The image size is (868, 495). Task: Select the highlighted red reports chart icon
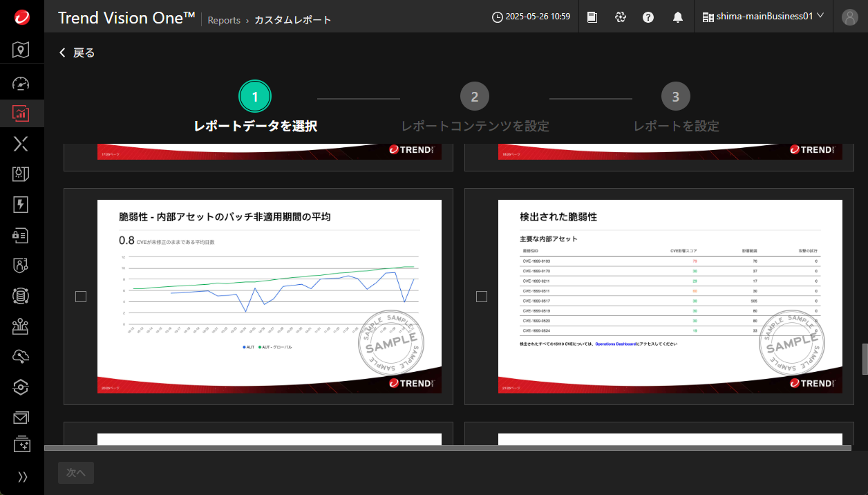point(21,113)
